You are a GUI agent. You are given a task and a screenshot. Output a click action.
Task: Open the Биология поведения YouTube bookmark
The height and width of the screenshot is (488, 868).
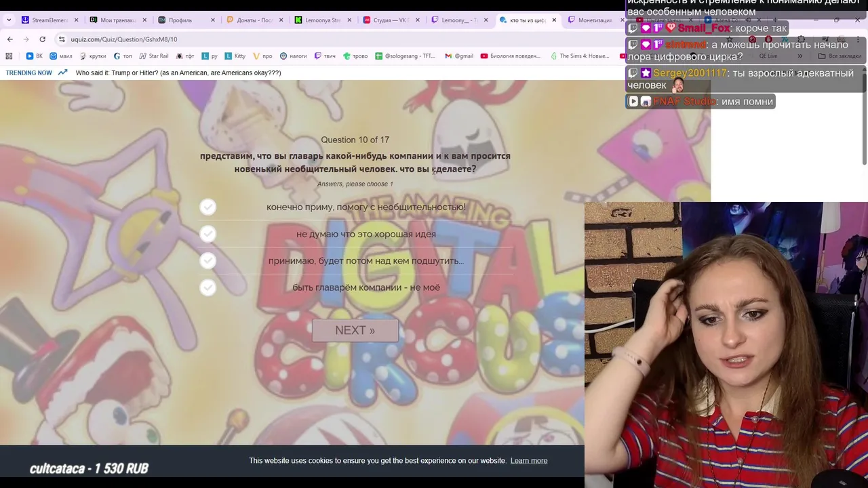[511, 56]
